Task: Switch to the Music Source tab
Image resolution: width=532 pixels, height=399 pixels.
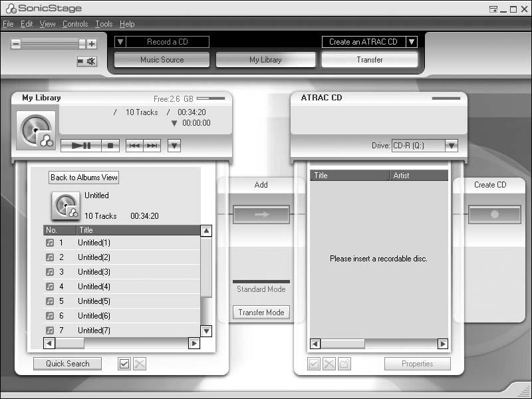Action: 162,60
